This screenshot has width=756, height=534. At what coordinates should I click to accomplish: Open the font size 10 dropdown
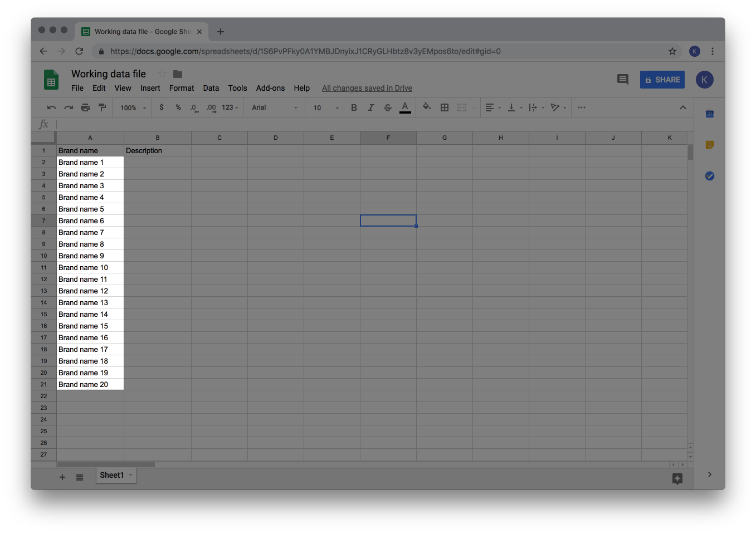[326, 108]
